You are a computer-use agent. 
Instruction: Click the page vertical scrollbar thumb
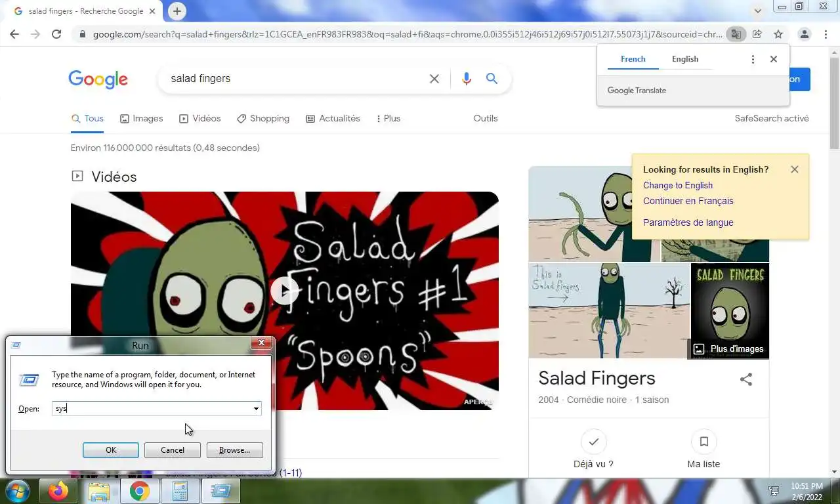[x=834, y=102]
